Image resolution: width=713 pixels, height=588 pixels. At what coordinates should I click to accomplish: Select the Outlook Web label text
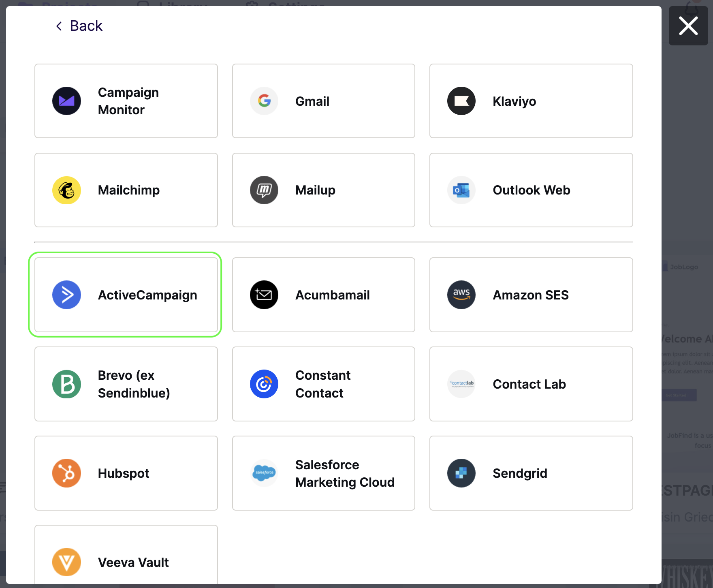(x=532, y=190)
